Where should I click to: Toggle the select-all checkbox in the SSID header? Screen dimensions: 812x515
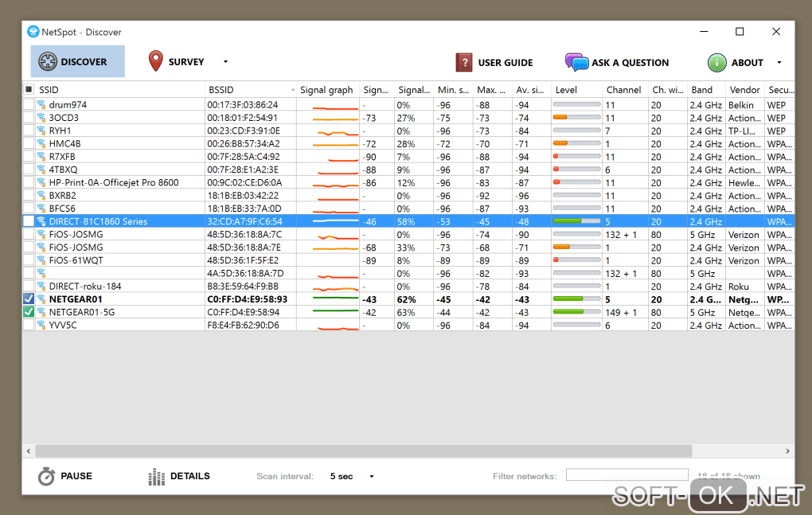pyautogui.click(x=29, y=89)
